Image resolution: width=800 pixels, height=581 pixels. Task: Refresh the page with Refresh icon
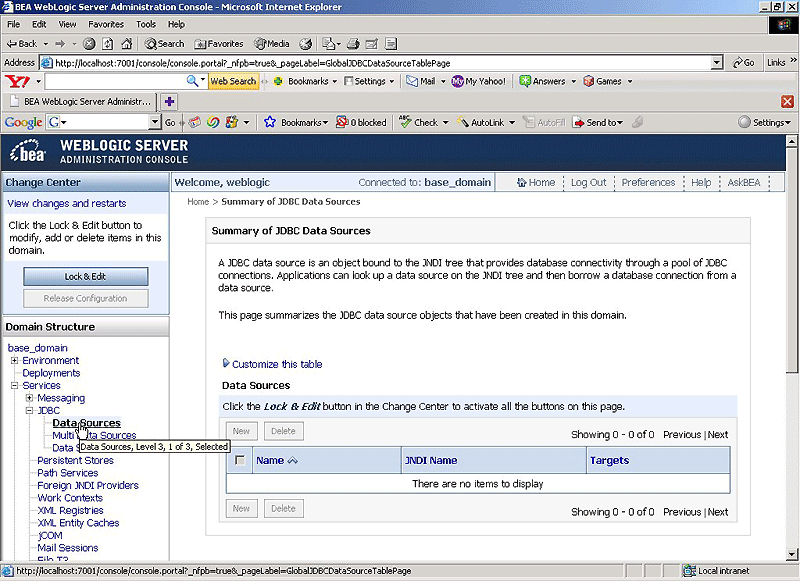(x=108, y=44)
